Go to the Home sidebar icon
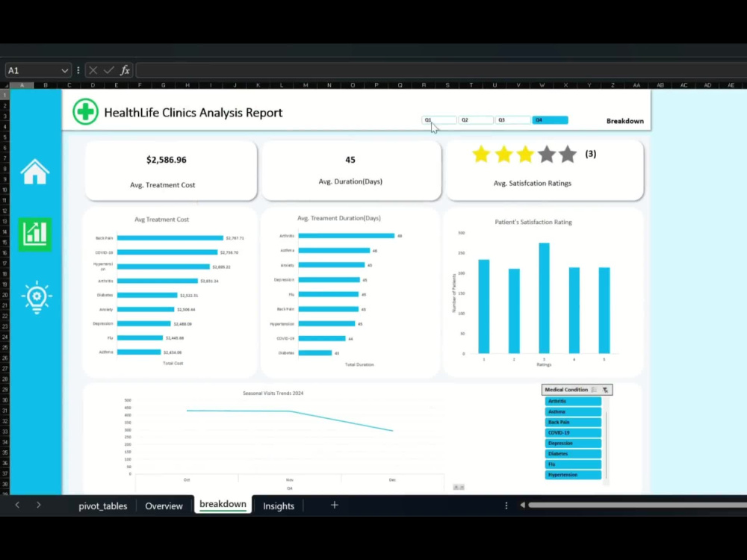 35,172
